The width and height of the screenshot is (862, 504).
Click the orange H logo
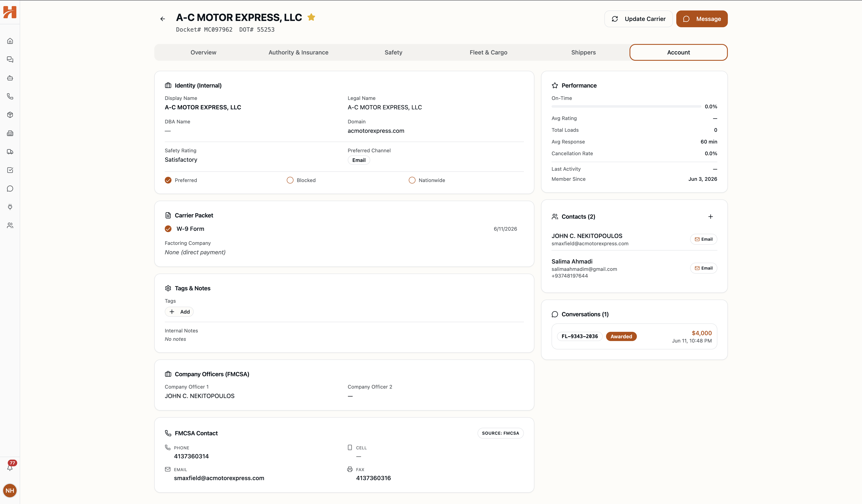pyautogui.click(x=10, y=12)
